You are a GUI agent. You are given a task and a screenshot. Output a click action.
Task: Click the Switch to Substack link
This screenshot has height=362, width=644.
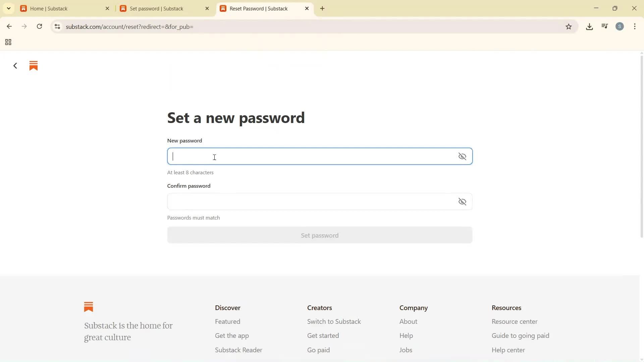334,321
